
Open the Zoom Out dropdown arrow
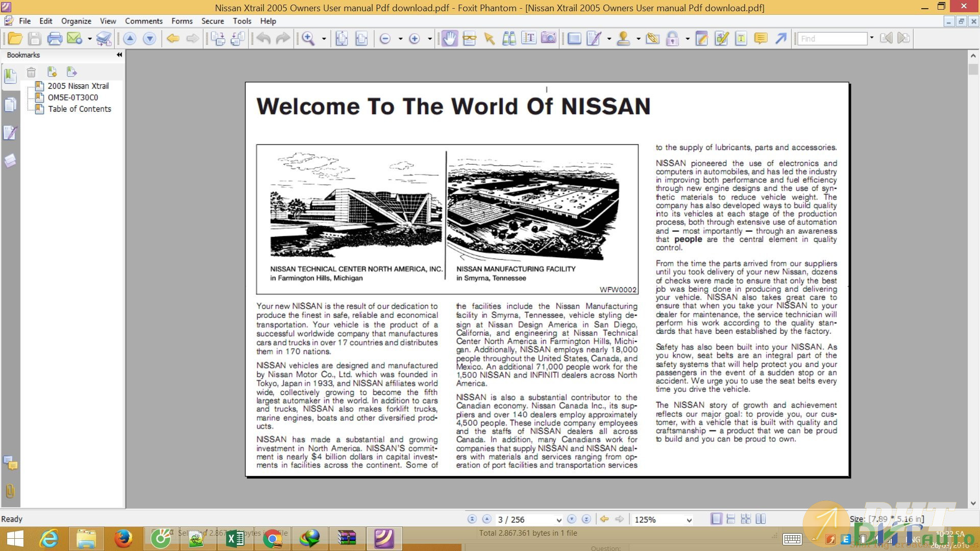[x=400, y=39]
